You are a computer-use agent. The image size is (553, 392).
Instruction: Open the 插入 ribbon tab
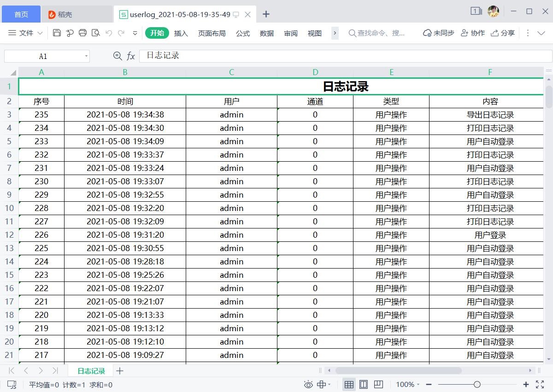[x=181, y=33]
